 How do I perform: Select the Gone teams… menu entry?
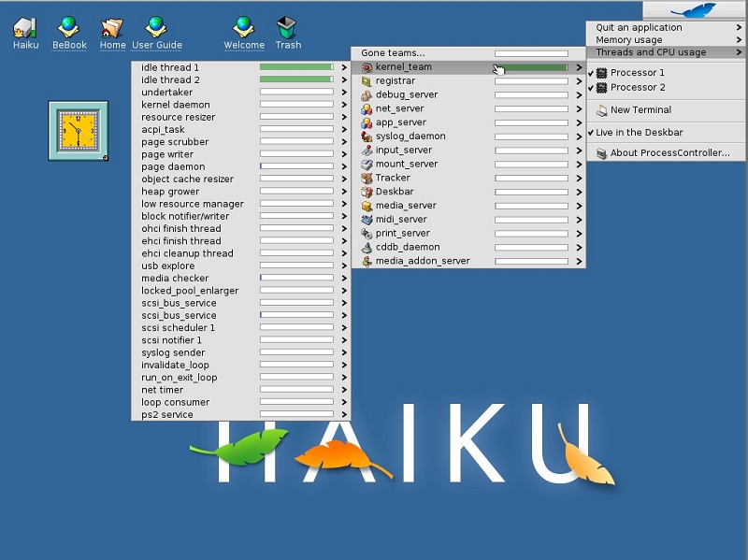click(393, 53)
